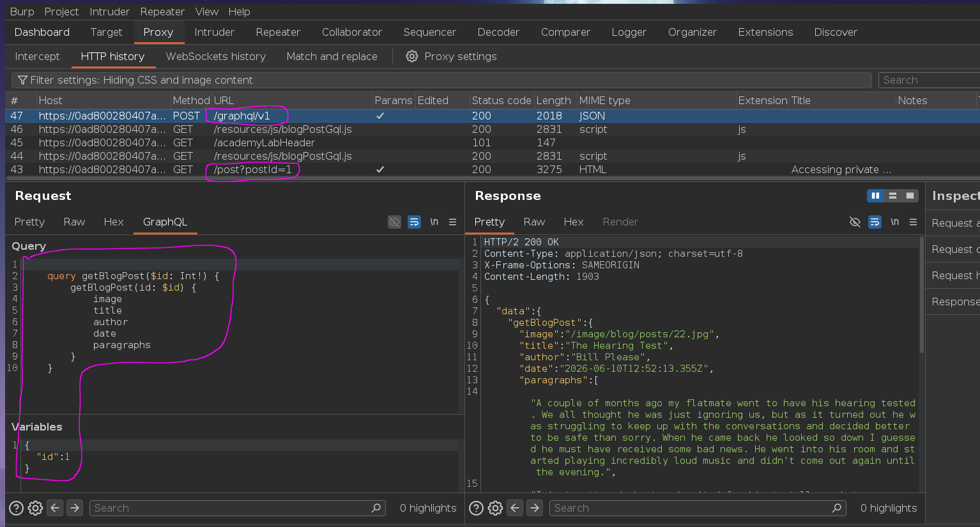Switch to the Dashboard tab
Screen dimensions: 980x527
point(42,32)
